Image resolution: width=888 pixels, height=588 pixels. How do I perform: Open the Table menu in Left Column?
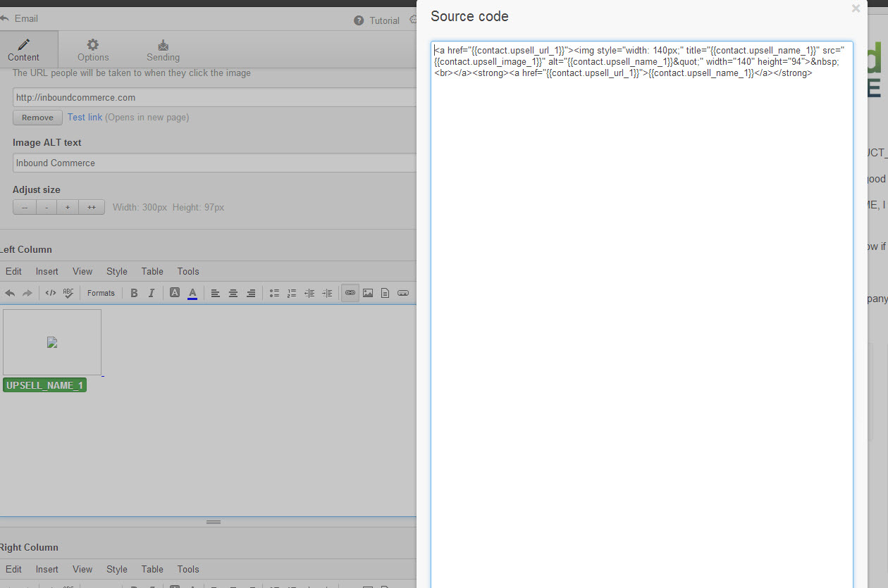[152, 271]
